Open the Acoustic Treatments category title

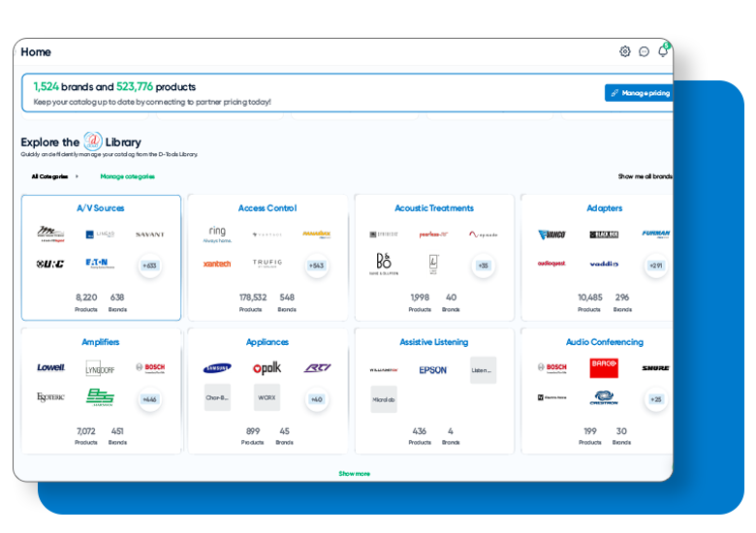pos(434,208)
